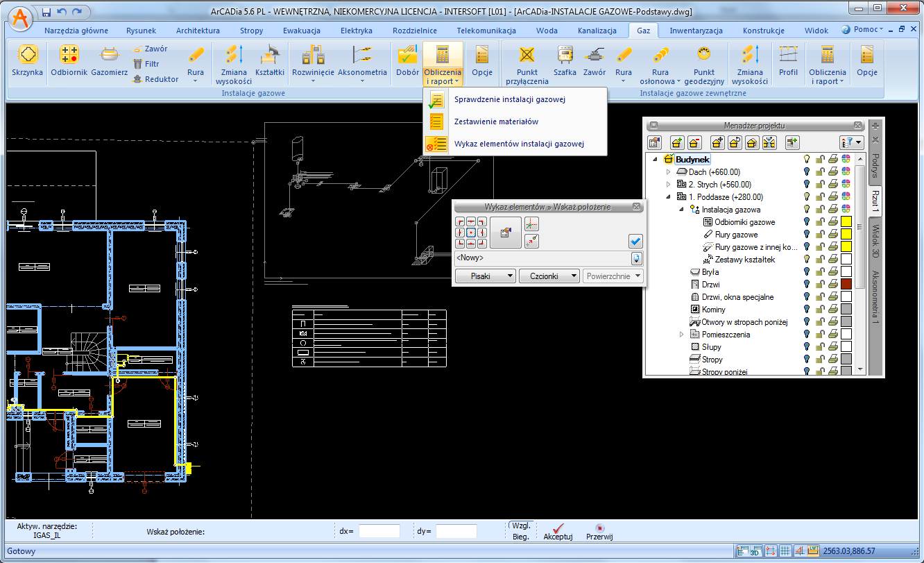This screenshot has width=924, height=563.
Task: Open the Pomoc help menu
Action: (x=862, y=30)
